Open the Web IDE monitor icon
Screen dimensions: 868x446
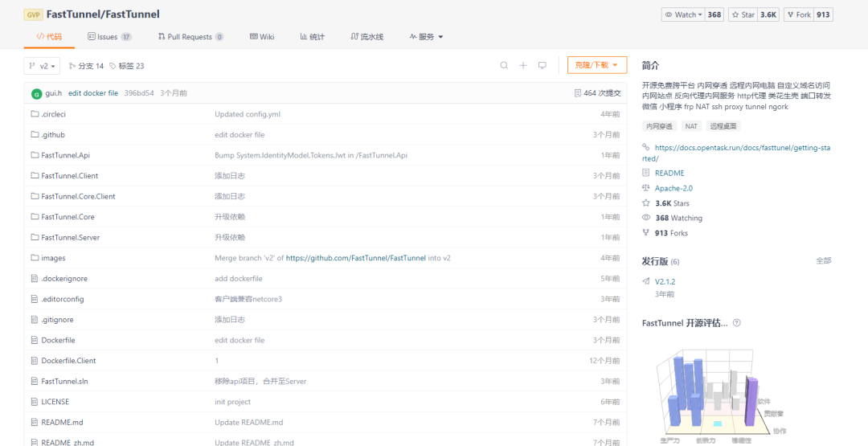pyautogui.click(x=542, y=66)
